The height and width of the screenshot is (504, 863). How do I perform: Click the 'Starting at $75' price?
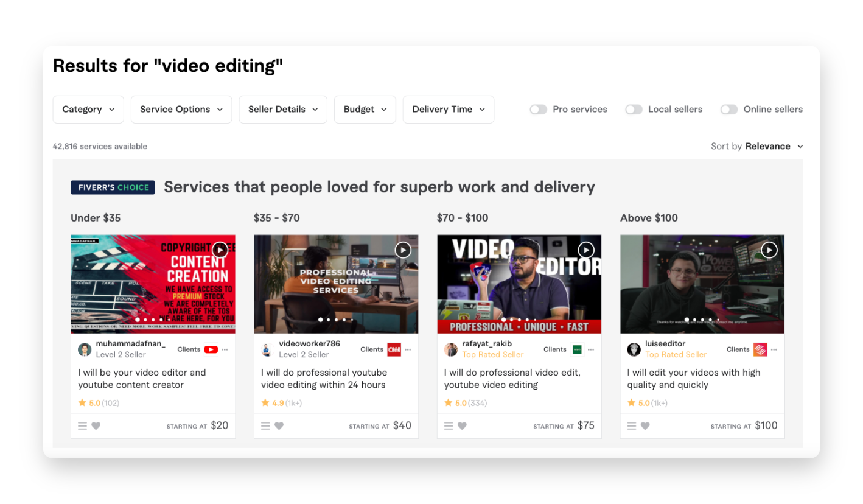(564, 426)
